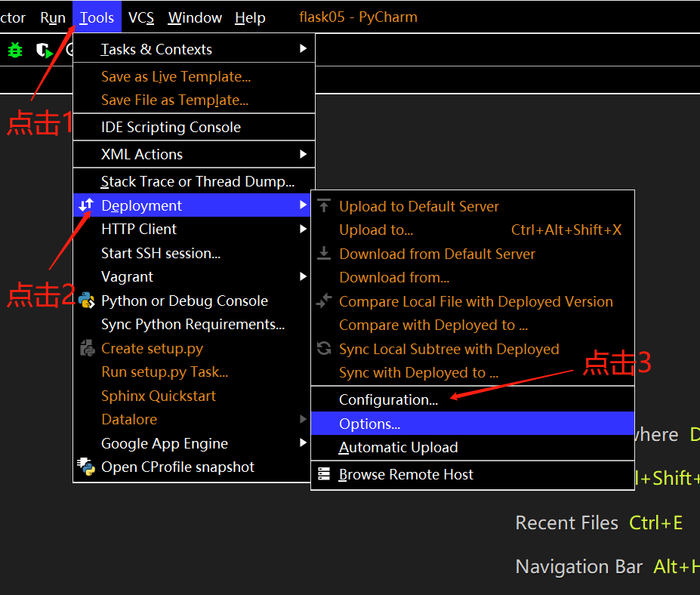Select XML Actions menu entry

coord(194,154)
